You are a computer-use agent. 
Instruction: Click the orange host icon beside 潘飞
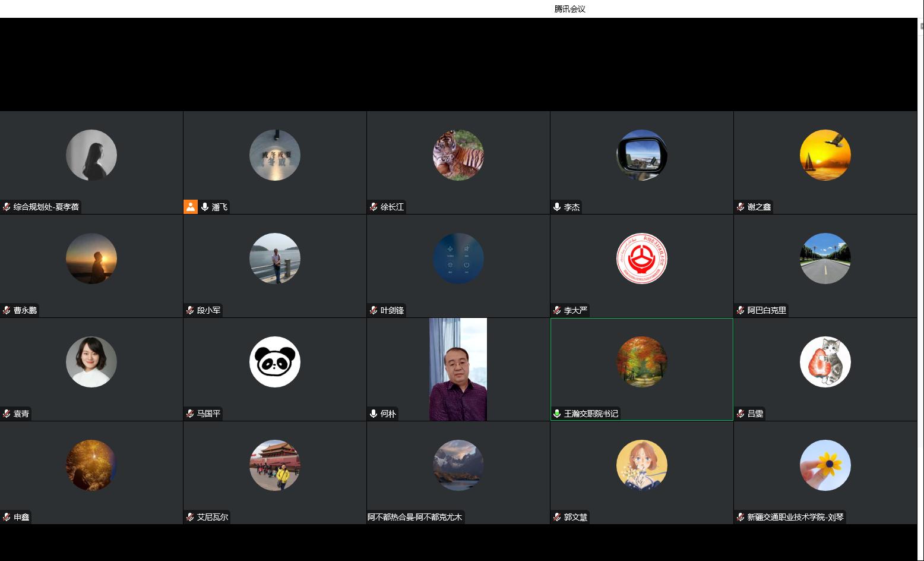(191, 207)
